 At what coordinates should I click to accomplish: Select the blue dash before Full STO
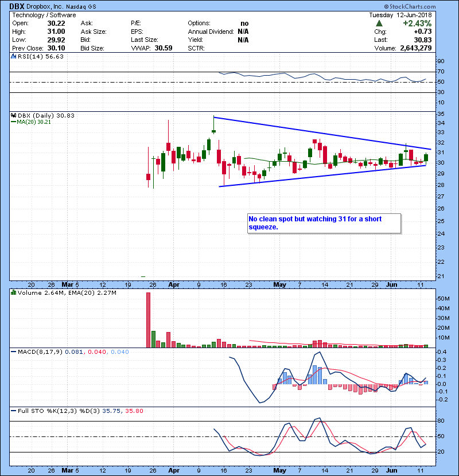pyautogui.click(x=13, y=411)
